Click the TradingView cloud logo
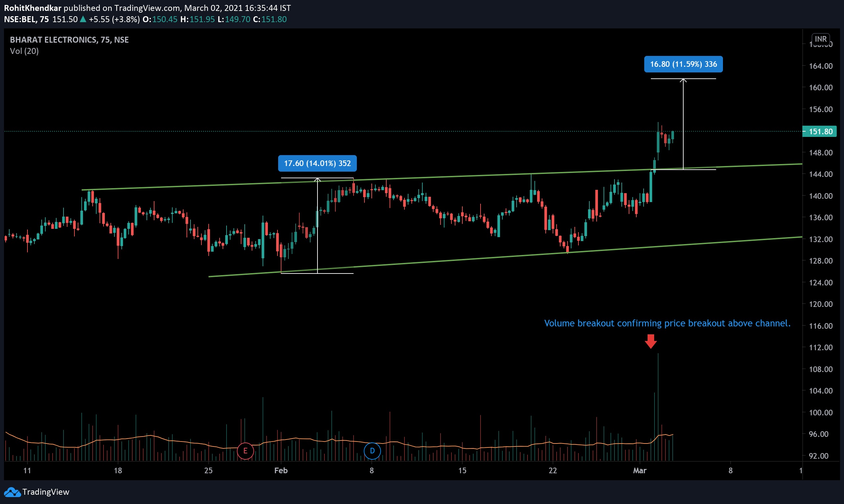This screenshot has width=844, height=504. click(x=12, y=492)
